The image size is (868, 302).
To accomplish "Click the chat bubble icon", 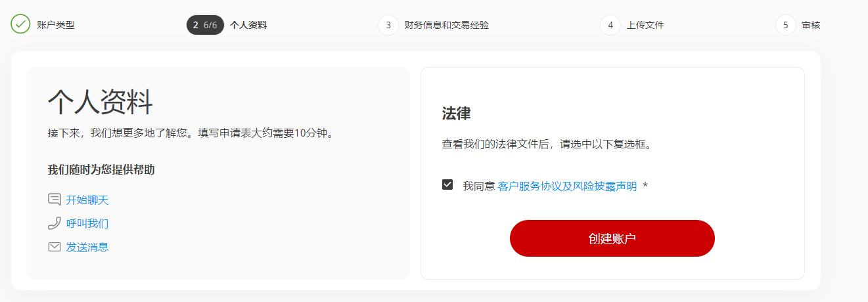I will click(55, 200).
